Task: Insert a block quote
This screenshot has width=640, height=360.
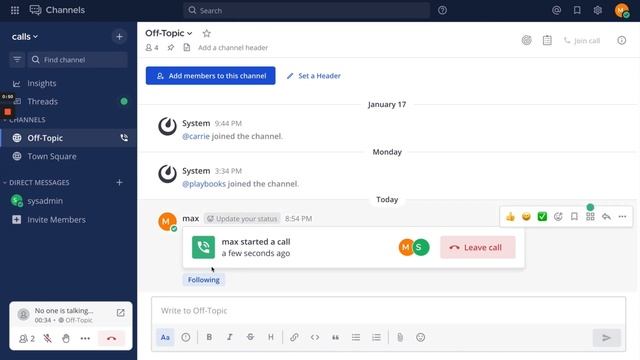Action: coord(335,337)
